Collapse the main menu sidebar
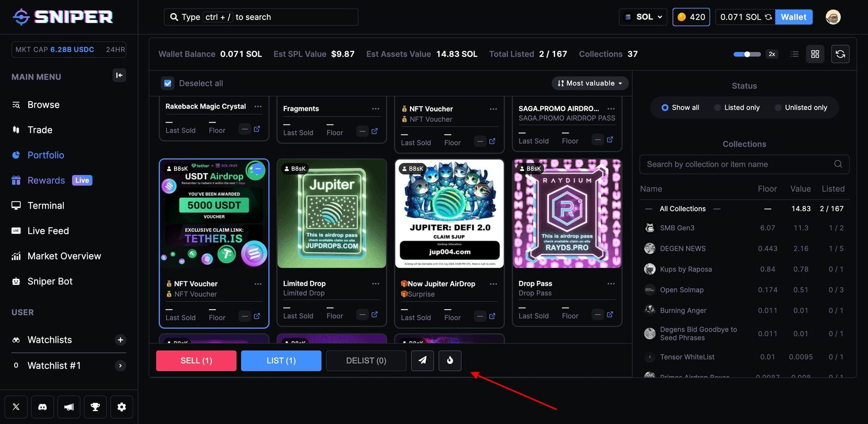Image resolution: width=868 pixels, height=424 pixels. point(119,75)
